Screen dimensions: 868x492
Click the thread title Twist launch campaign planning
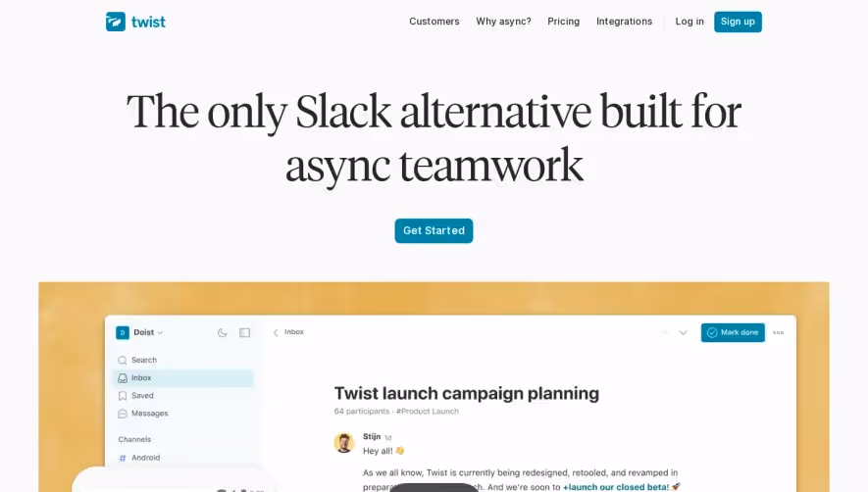(x=466, y=393)
